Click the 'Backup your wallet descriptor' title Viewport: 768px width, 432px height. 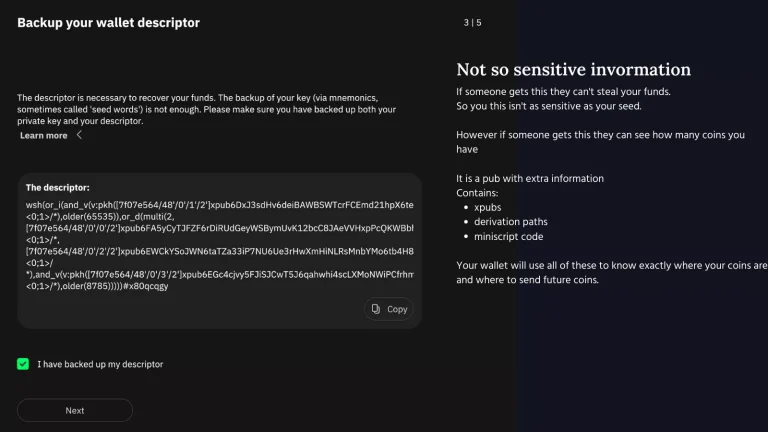pos(108,22)
